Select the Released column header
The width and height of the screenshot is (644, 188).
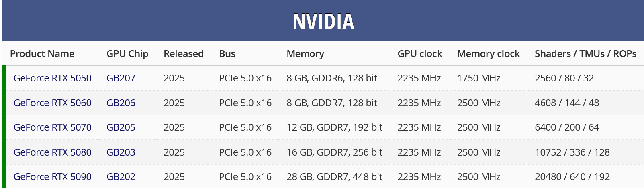click(x=183, y=54)
